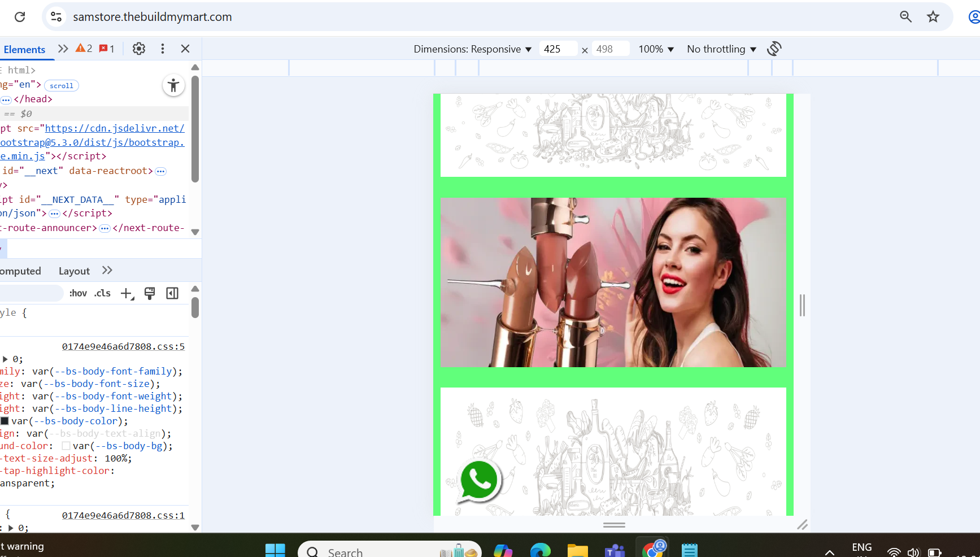
Task: Click the scroll badge on the html element
Action: click(x=62, y=86)
